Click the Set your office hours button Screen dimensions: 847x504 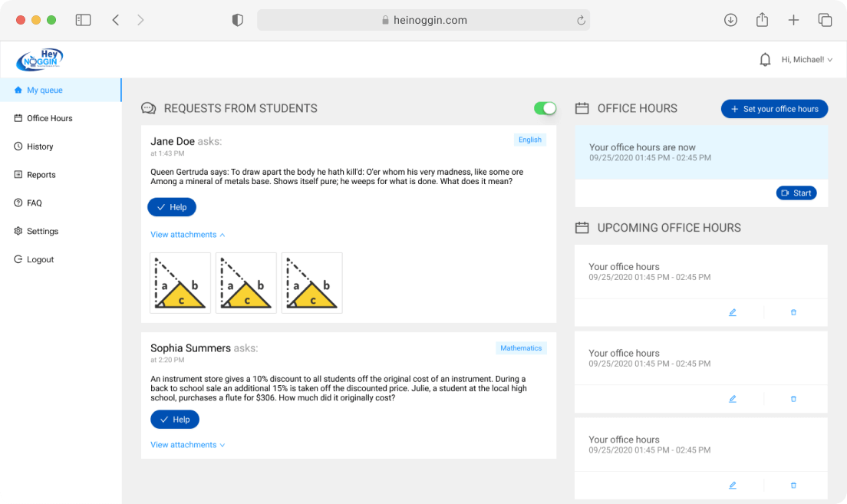[774, 109]
